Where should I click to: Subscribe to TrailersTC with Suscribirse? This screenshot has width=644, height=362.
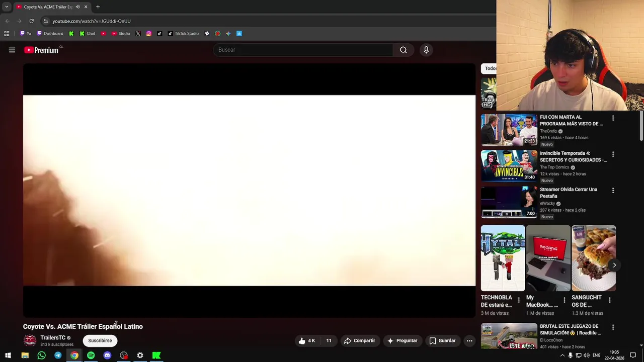(x=100, y=340)
